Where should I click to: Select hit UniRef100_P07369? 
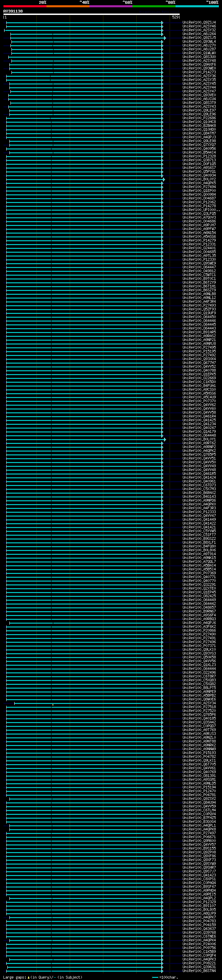click(199, 573)
